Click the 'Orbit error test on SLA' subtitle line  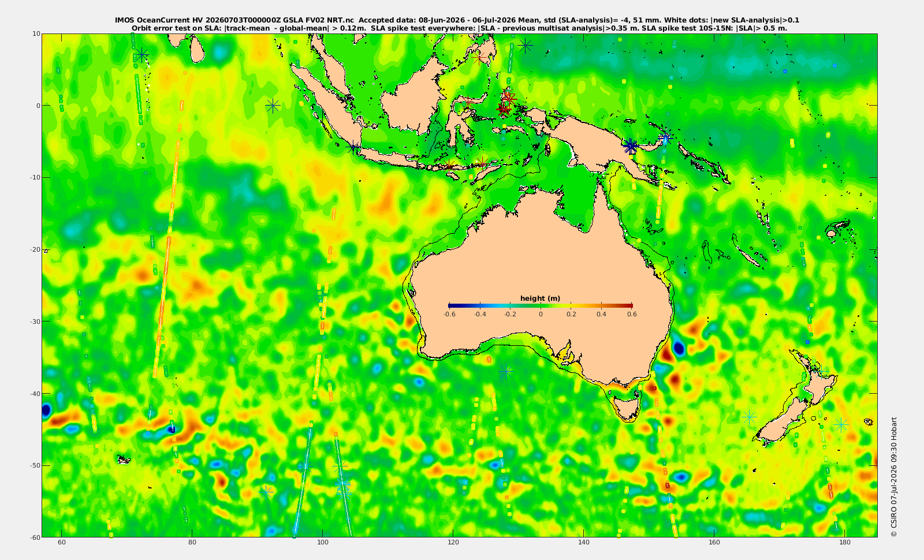(459, 28)
